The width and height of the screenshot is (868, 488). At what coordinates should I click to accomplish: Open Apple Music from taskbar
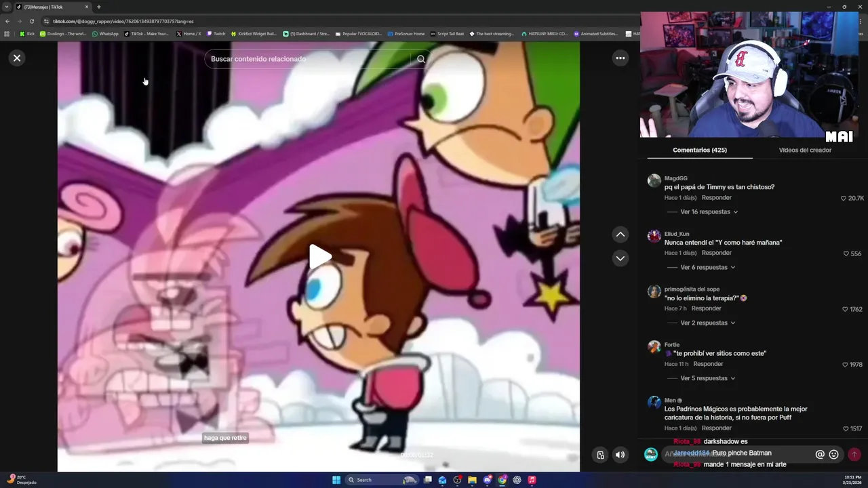[x=532, y=480]
